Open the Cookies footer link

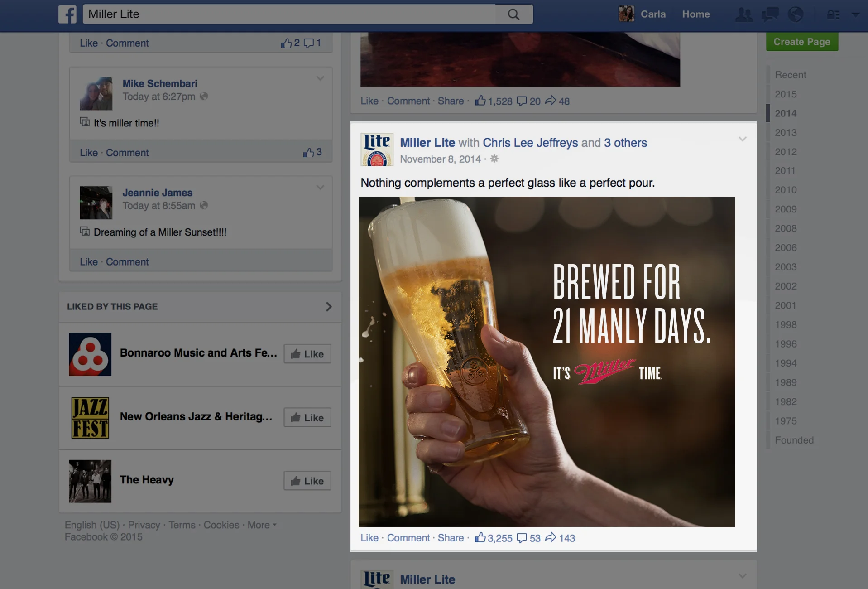tap(221, 525)
